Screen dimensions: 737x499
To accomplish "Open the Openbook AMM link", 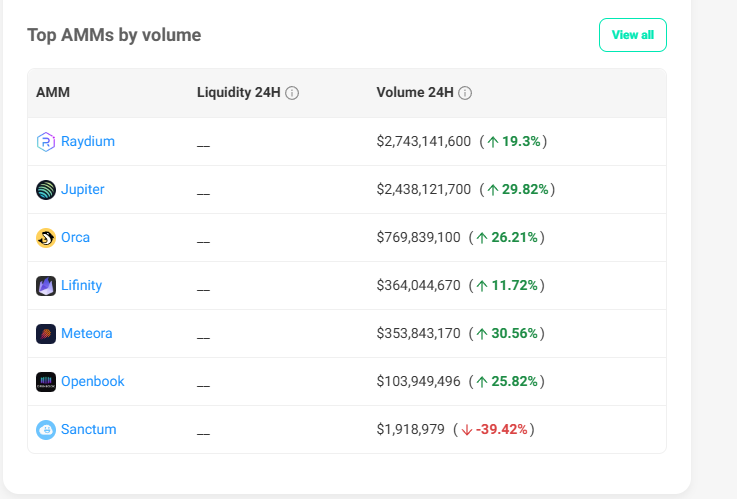I will pos(93,381).
